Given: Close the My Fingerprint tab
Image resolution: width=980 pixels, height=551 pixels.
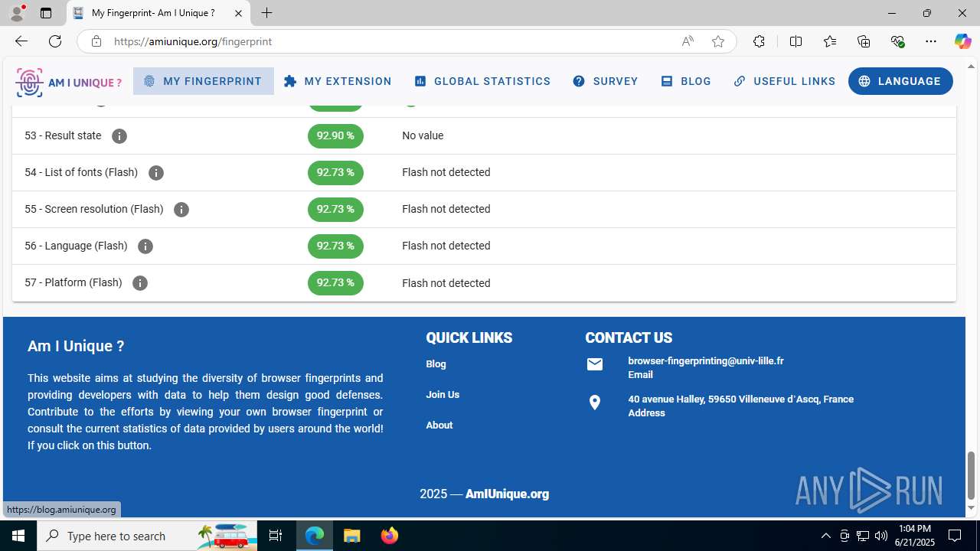Looking at the screenshot, I should 238,13.
